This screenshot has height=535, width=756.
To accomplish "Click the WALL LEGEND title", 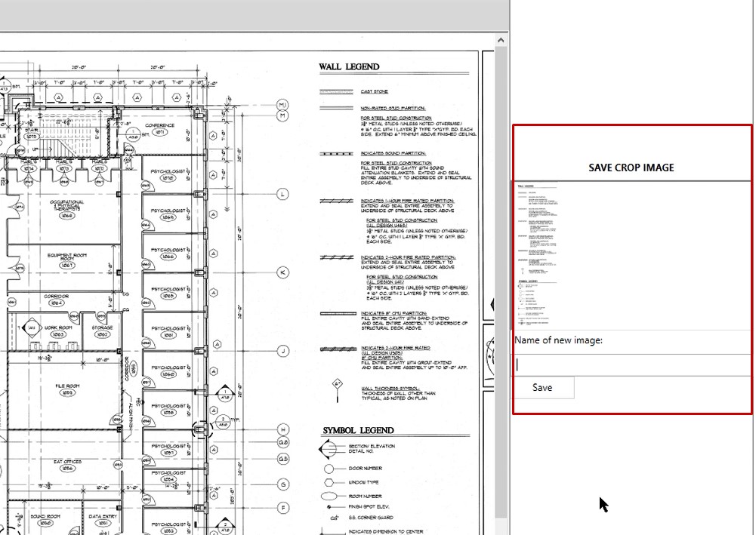I will point(349,67).
